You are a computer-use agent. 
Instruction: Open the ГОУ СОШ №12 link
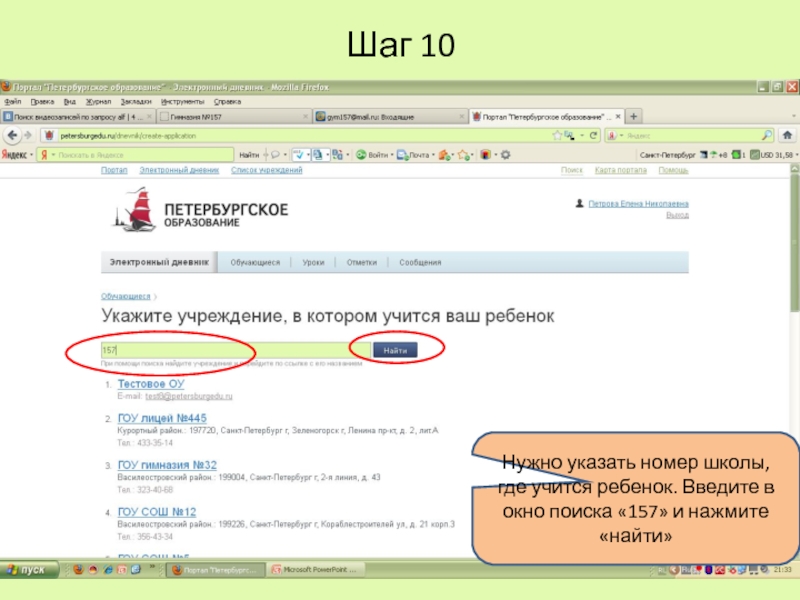(157, 512)
